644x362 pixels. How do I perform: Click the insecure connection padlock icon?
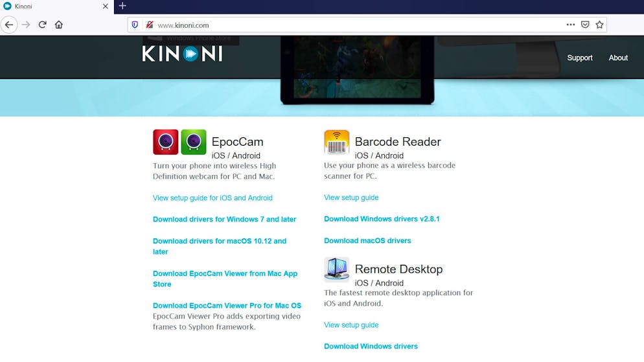[x=150, y=25]
